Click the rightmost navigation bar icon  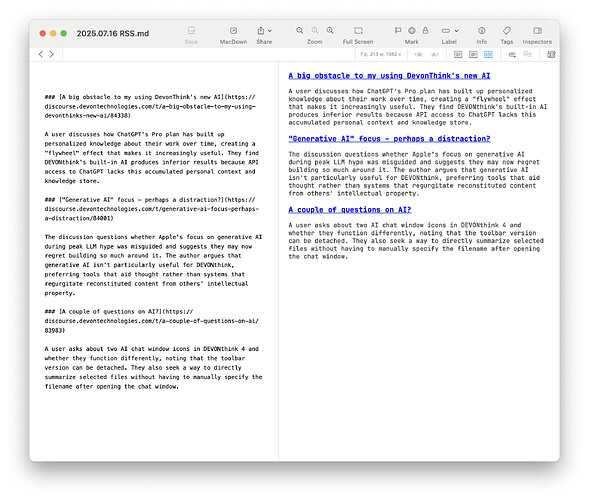tap(551, 54)
